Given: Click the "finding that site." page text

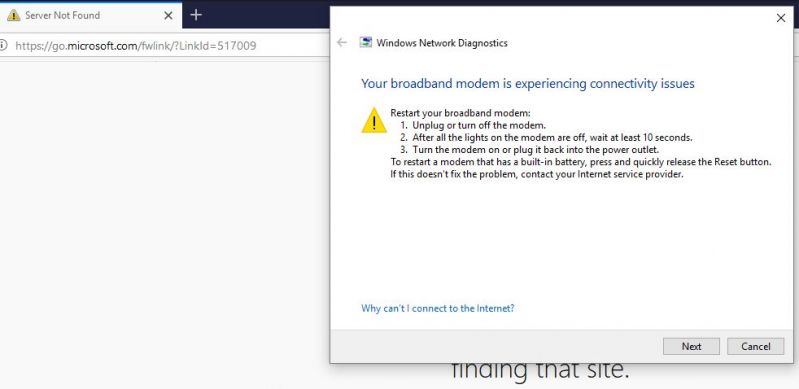Looking at the screenshot, I should click(x=540, y=370).
